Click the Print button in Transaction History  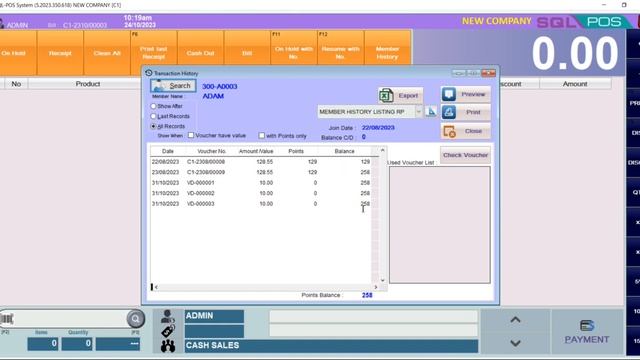coord(466,112)
